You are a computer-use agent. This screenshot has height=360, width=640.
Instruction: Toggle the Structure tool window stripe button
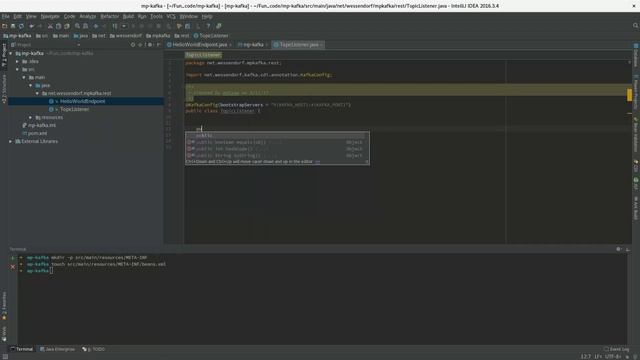point(4,89)
